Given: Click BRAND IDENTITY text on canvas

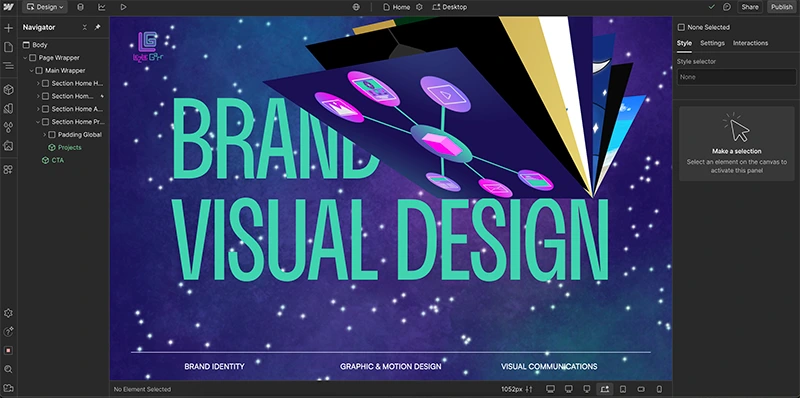Looking at the screenshot, I should click(x=214, y=366).
